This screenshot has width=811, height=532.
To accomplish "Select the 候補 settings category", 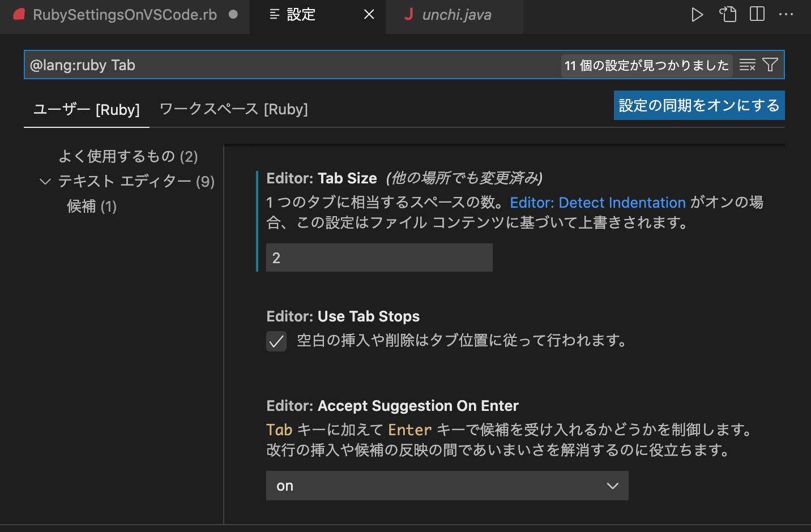I will (91, 206).
